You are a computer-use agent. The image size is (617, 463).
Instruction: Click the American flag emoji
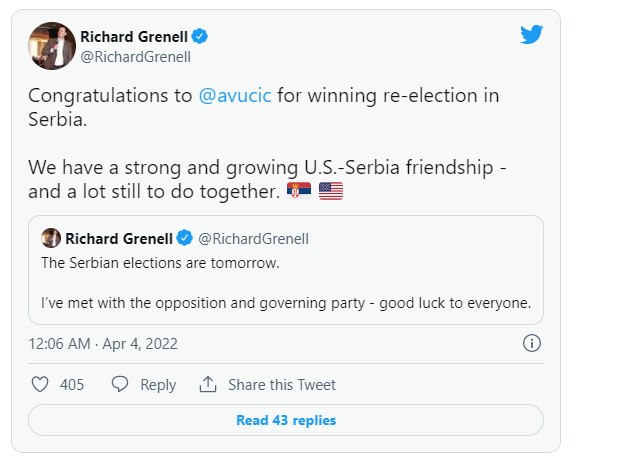[330, 190]
